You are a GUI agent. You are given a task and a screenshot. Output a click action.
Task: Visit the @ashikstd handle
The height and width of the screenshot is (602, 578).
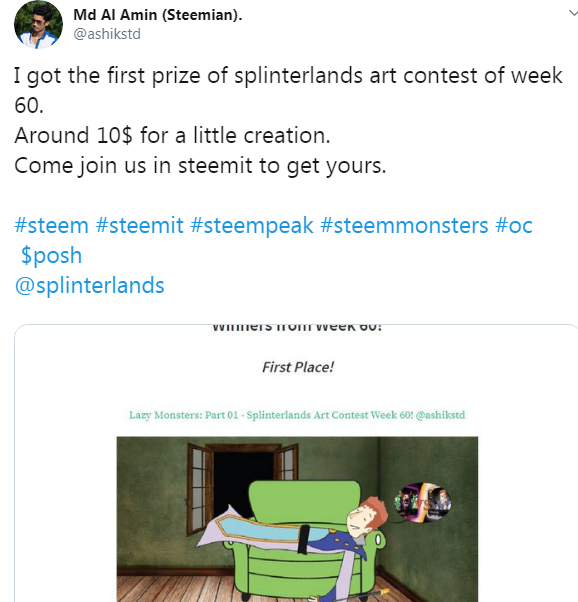pos(107,34)
